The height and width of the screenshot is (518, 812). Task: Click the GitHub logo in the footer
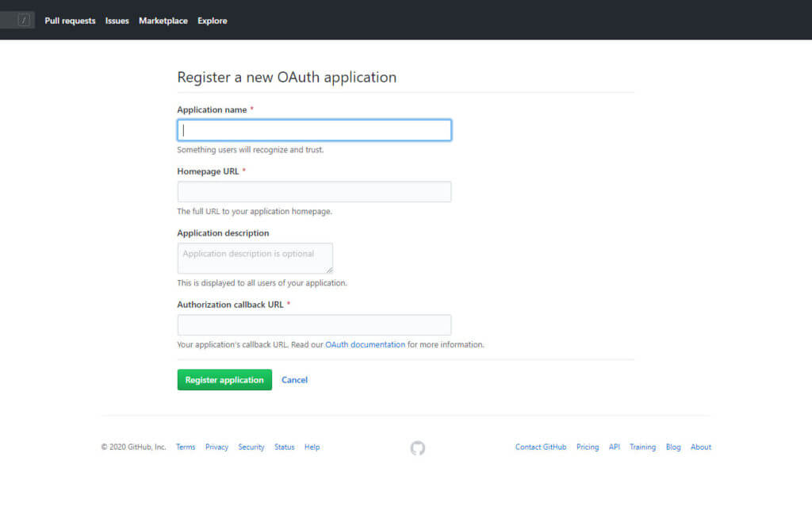pos(417,447)
